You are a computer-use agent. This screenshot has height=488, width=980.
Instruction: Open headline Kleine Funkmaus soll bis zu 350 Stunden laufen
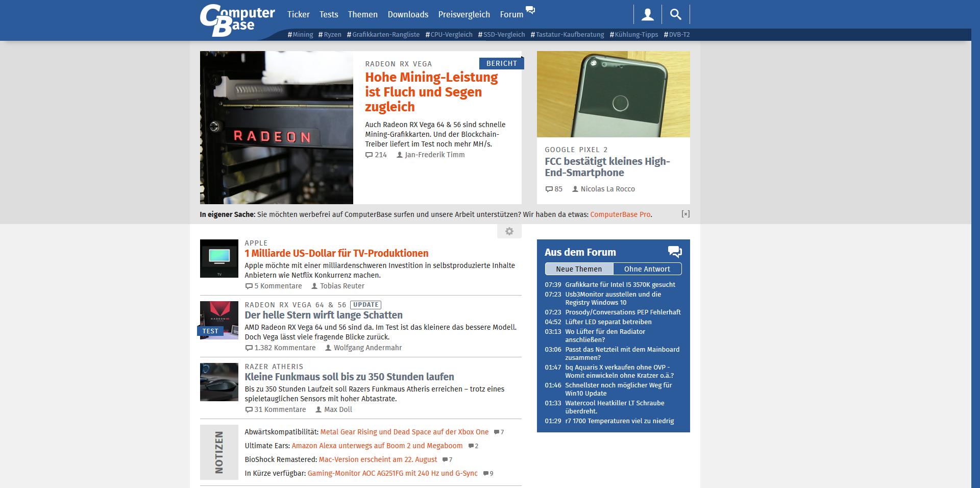pyautogui.click(x=349, y=377)
